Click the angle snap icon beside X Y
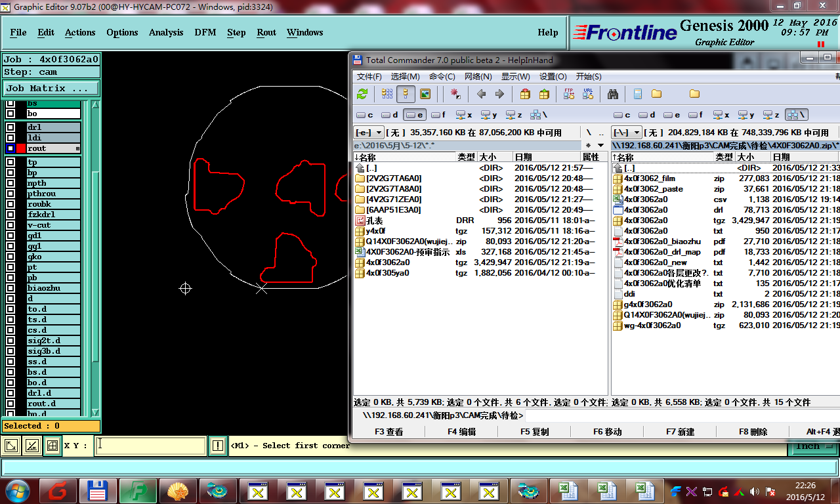The width and height of the screenshot is (840, 504). (x=31, y=446)
